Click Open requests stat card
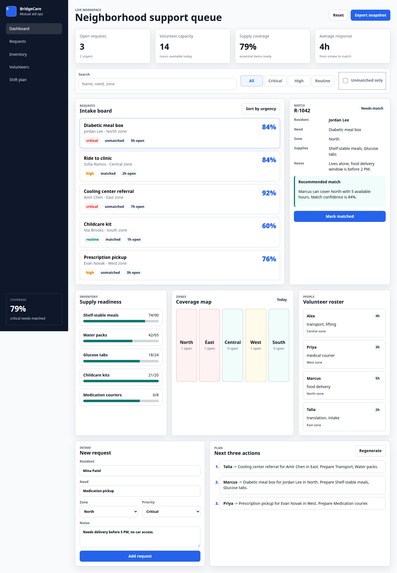Viewport: 397px width, 573px height. pyautogui.click(x=113, y=46)
